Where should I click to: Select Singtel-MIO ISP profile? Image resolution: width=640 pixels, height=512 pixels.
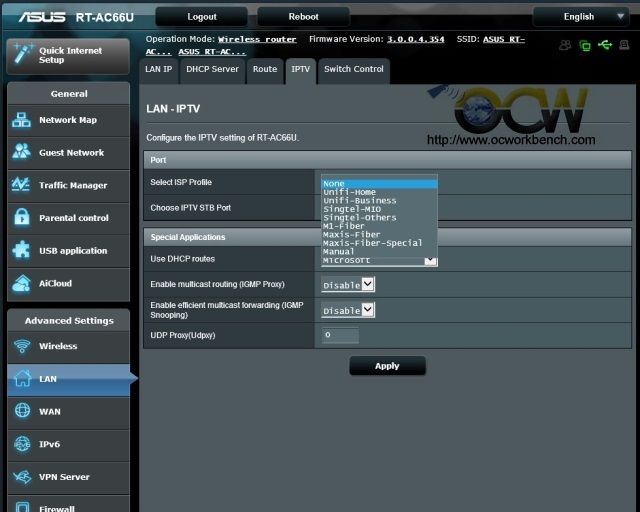(380, 209)
